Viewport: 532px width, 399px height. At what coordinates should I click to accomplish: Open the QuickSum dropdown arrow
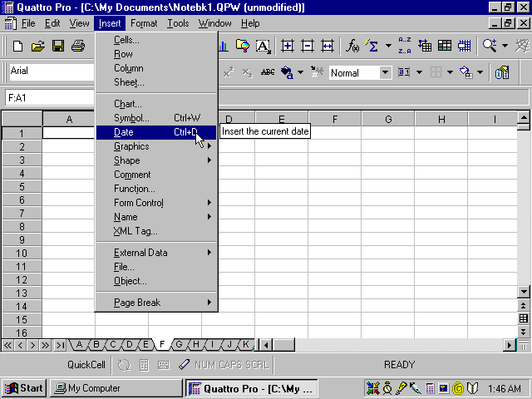pyautogui.click(x=388, y=46)
